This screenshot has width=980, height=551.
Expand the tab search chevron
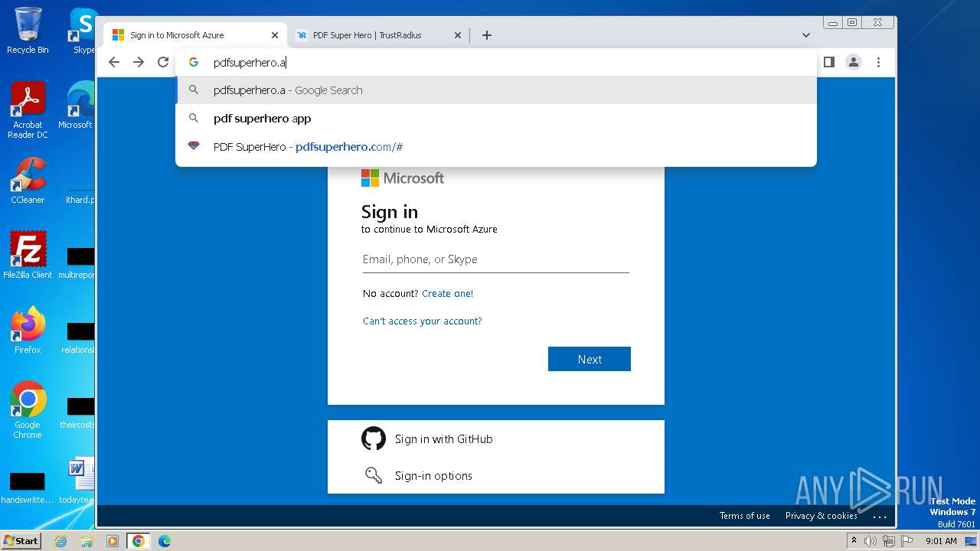806,35
